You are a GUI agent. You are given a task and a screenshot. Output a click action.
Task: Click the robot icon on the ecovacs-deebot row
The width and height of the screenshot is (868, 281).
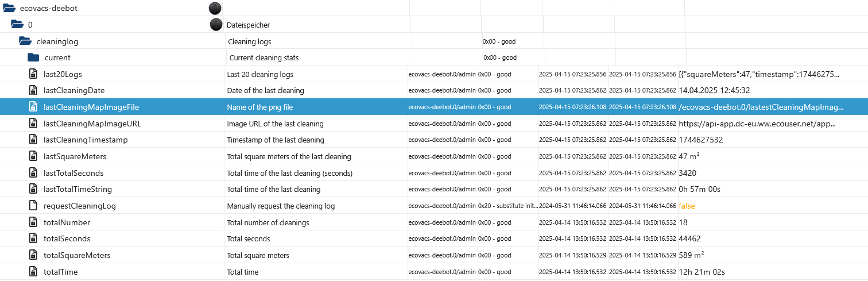[x=215, y=8]
